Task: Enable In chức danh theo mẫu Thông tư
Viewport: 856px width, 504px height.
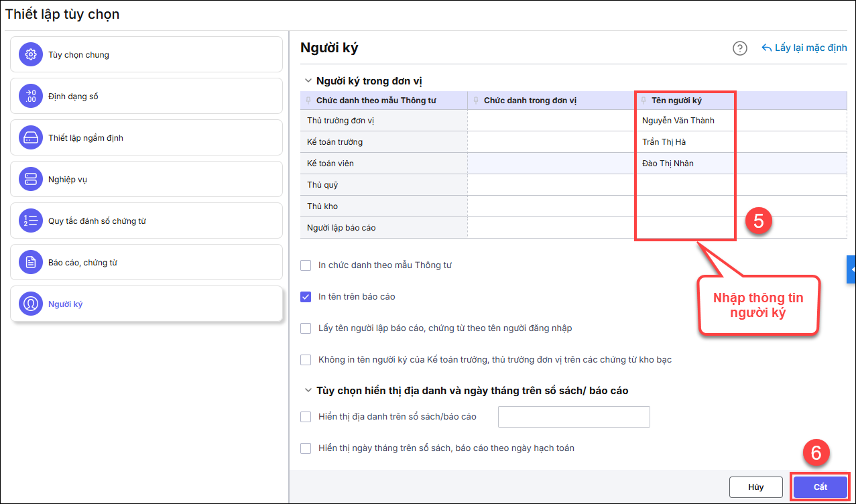Action: pyautogui.click(x=306, y=265)
